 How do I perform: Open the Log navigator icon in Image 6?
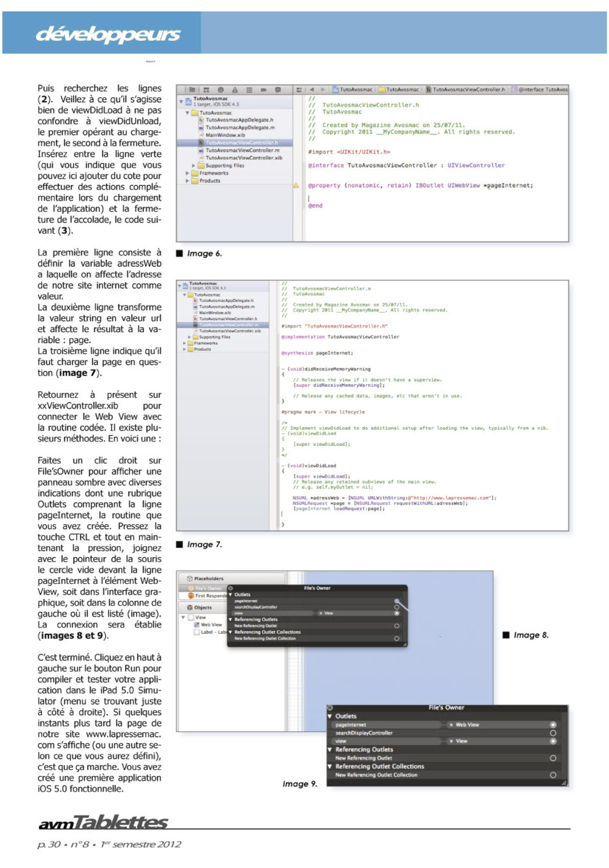(278, 90)
